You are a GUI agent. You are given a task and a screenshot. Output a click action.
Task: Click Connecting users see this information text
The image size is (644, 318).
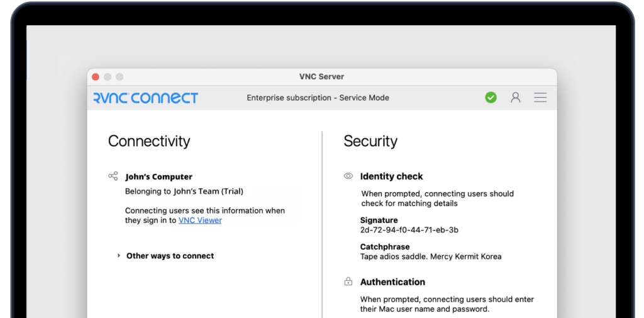point(205,215)
